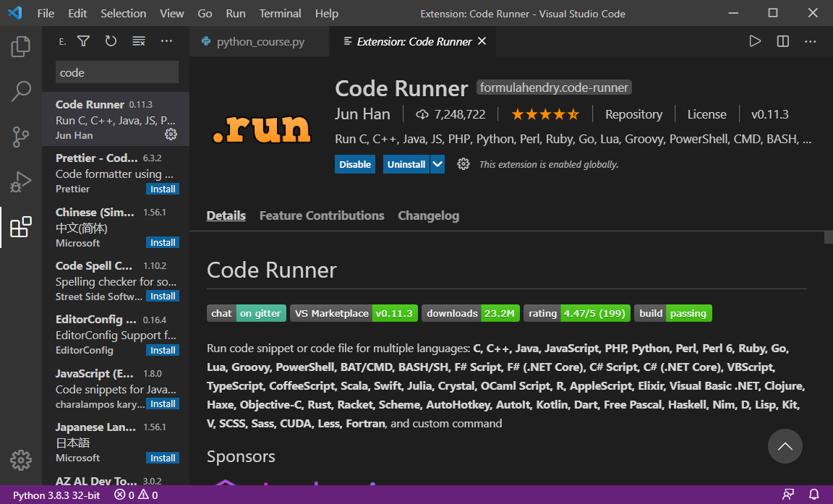Open notifications bell in status bar
The image size is (833, 504).
tap(814, 495)
